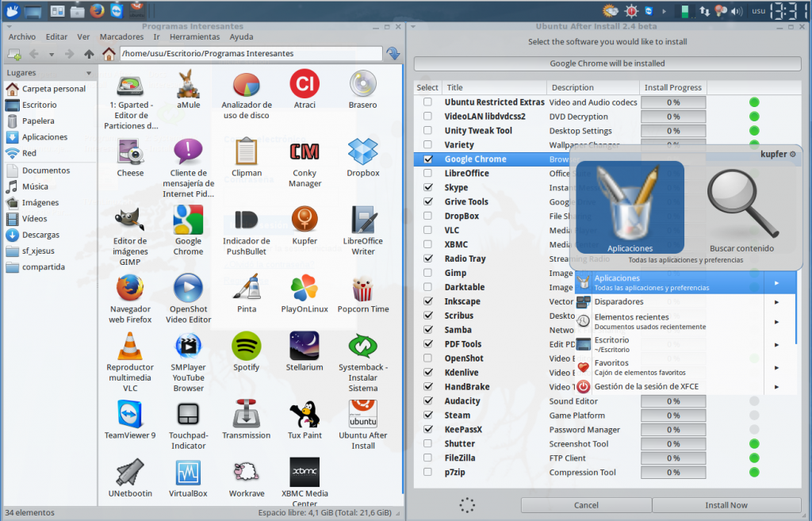Screen dimensions: 812x521
Task: Expand Elementos recientes submenu arrow
Action: [x=776, y=322]
